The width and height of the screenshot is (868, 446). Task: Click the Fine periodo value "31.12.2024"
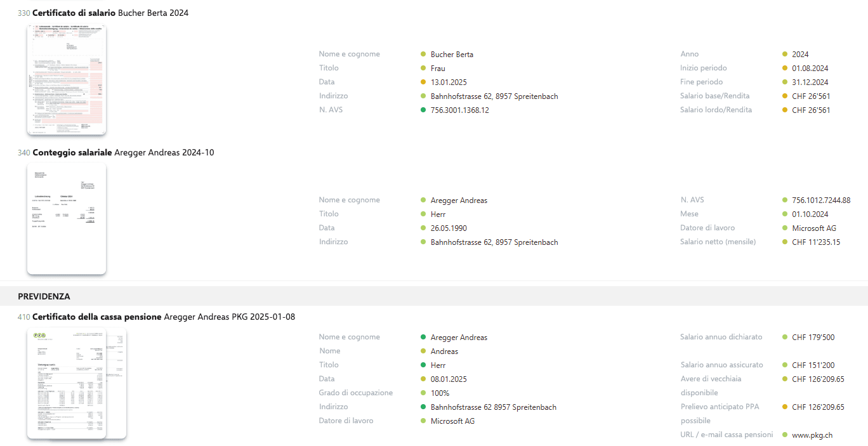[810, 82]
